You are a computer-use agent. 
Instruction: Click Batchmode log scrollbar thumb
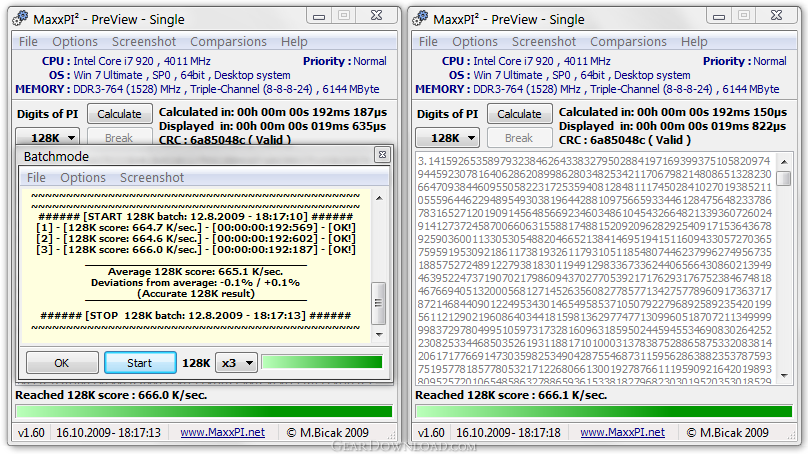pos(379,303)
